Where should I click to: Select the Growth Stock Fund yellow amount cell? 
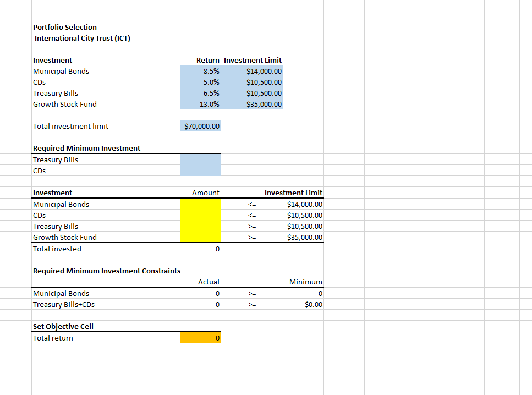coord(200,237)
